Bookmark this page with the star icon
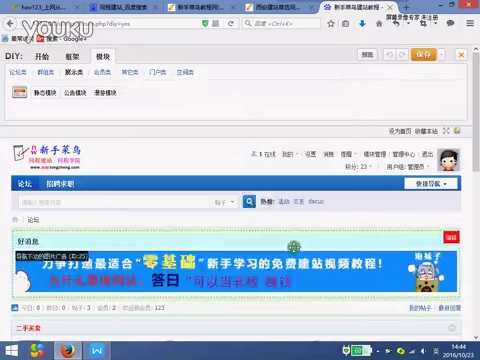 (x=331, y=24)
